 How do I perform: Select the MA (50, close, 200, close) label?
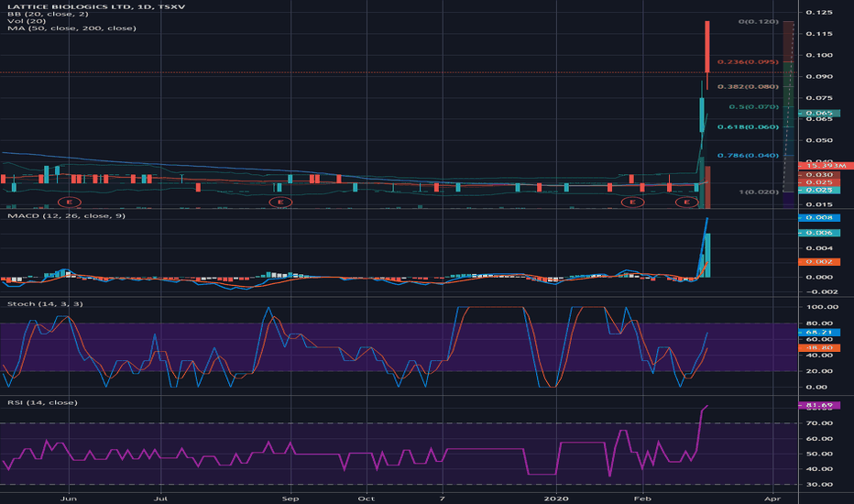tap(71, 27)
